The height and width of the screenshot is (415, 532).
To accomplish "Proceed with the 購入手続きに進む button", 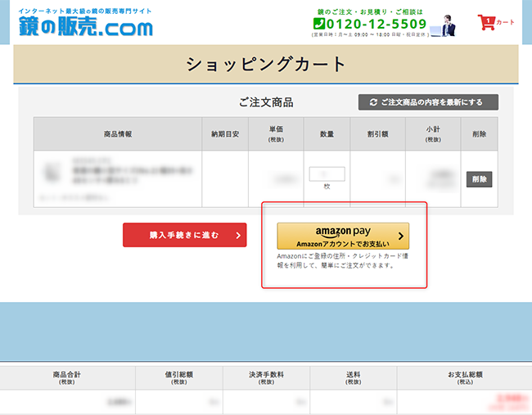I will (184, 236).
